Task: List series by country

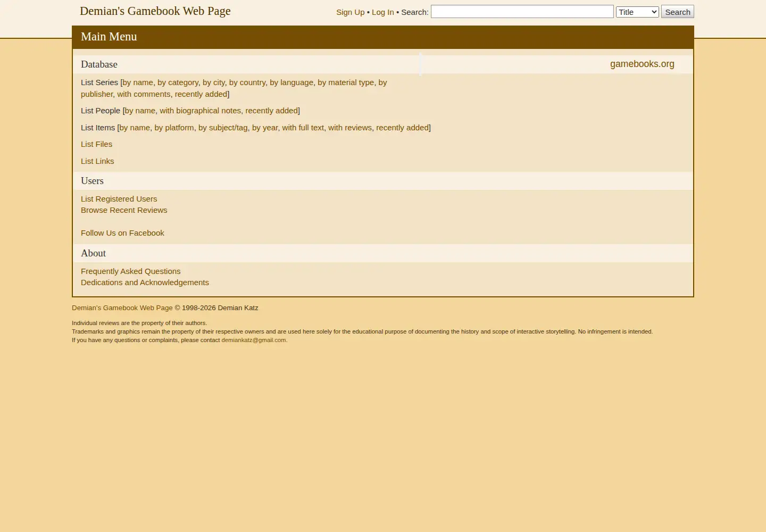Action: pos(247,82)
